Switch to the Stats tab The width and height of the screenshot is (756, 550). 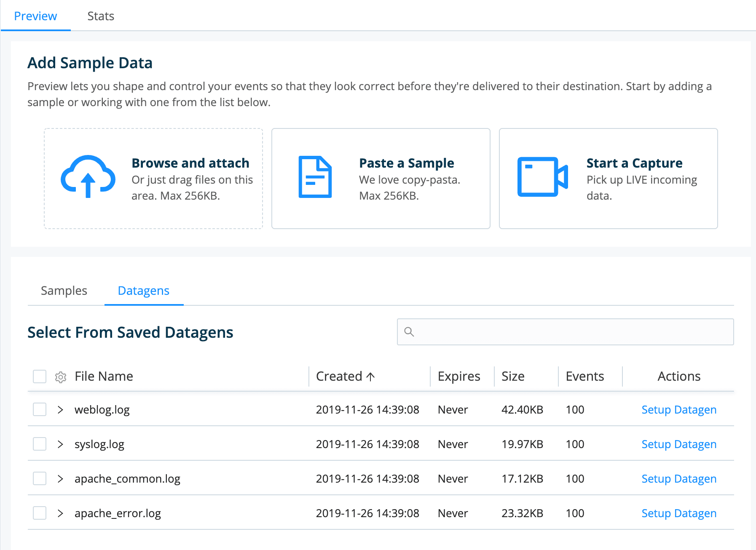(x=101, y=16)
